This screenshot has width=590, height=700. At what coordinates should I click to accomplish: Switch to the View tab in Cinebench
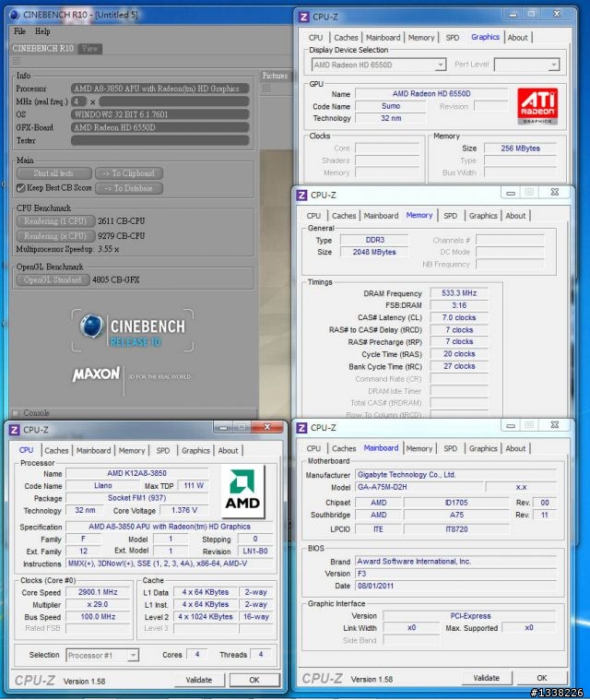89,49
